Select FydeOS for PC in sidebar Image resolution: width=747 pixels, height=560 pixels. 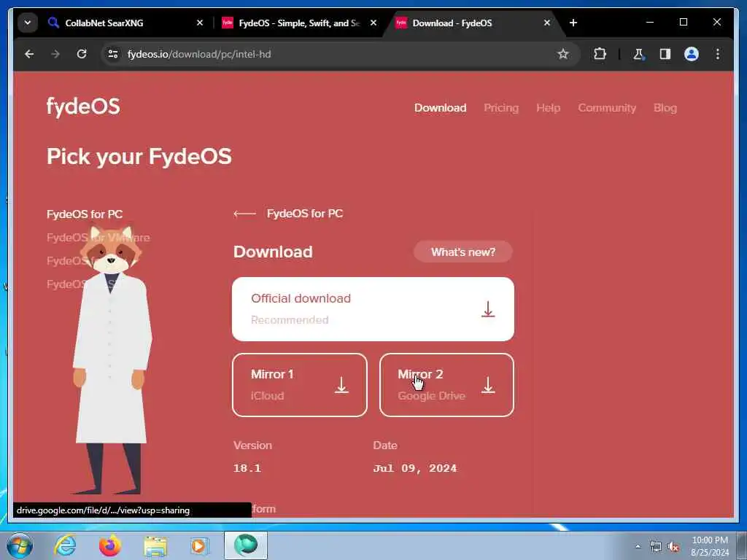[85, 214]
